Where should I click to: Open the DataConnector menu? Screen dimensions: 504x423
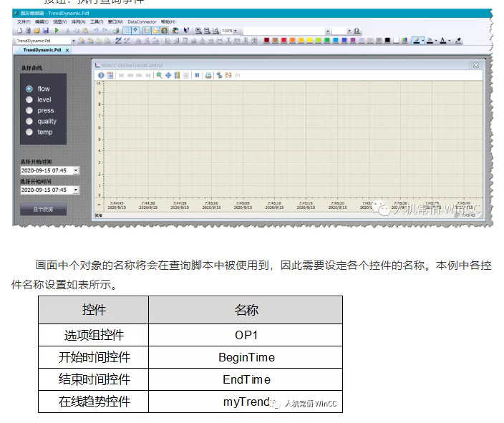tap(142, 22)
